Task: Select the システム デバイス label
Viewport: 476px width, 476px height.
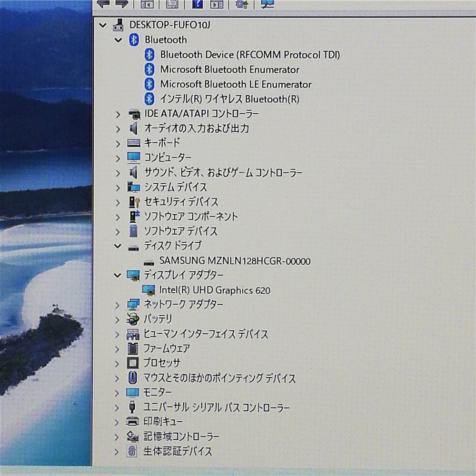Action: [x=176, y=187]
